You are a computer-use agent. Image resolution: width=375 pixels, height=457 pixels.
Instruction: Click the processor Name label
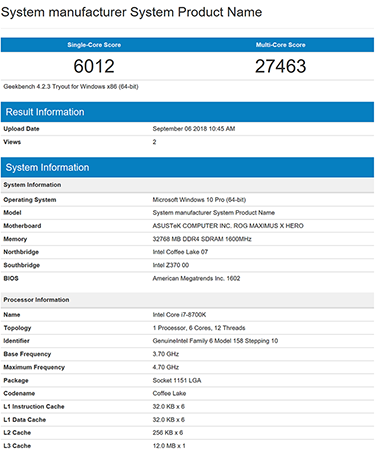coord(12,315)
